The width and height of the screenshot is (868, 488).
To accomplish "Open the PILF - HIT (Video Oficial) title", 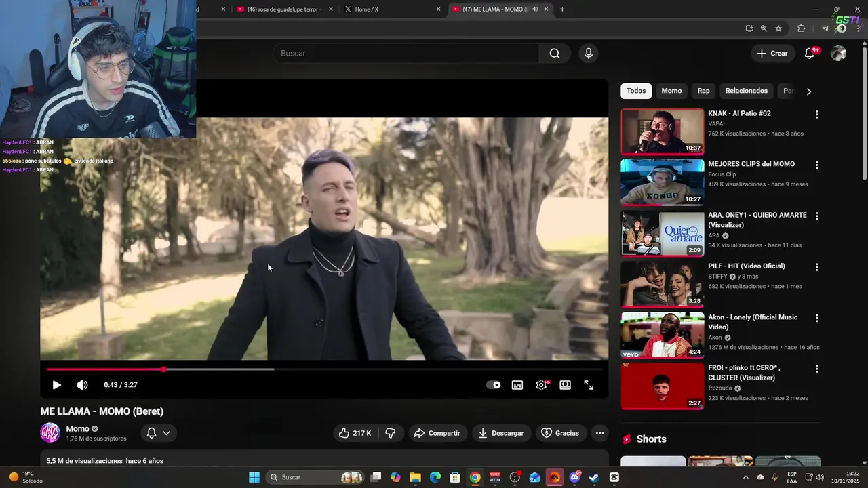I will [x=747, y=266].
